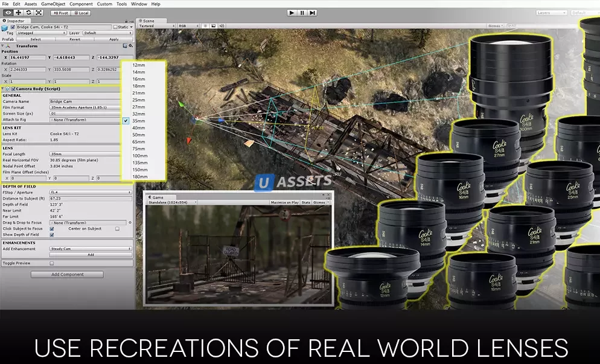
Task: Open the Transform component gear menu
Action: (130, 45)
